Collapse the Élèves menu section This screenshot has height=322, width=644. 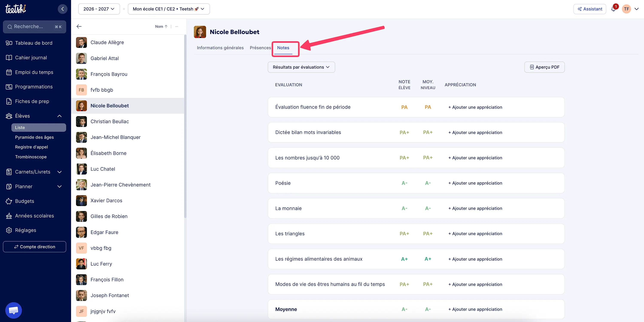[59, 116]
